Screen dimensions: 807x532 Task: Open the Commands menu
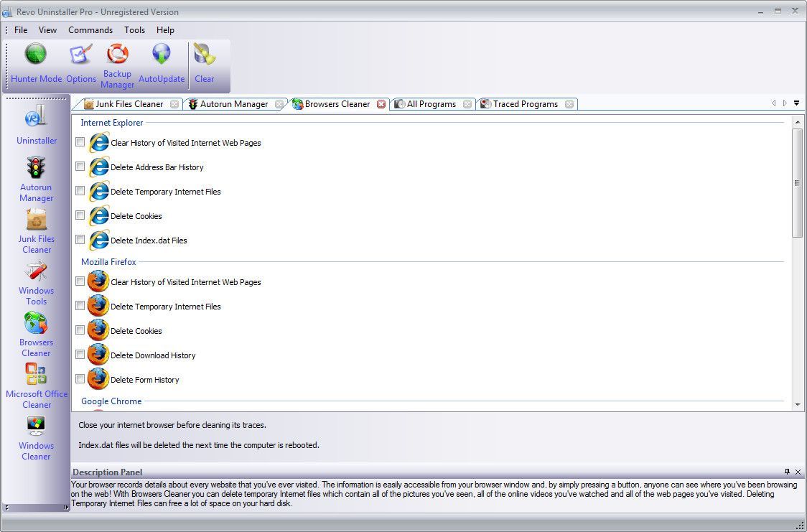point(90,30)
